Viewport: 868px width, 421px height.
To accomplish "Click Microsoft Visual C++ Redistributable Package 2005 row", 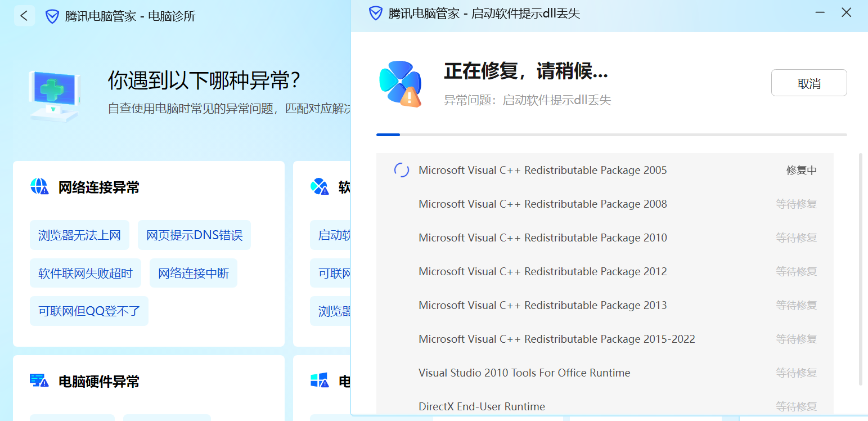I will point(605,170).
